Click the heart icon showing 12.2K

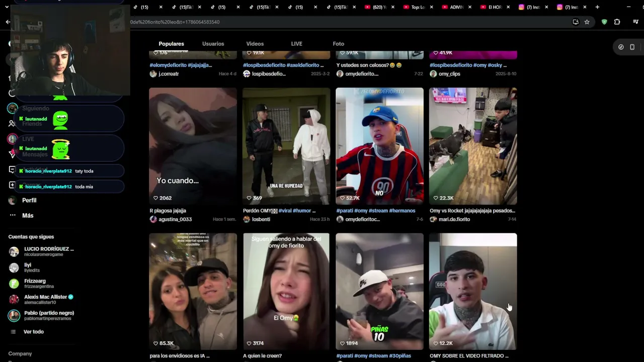coord(436,343)
